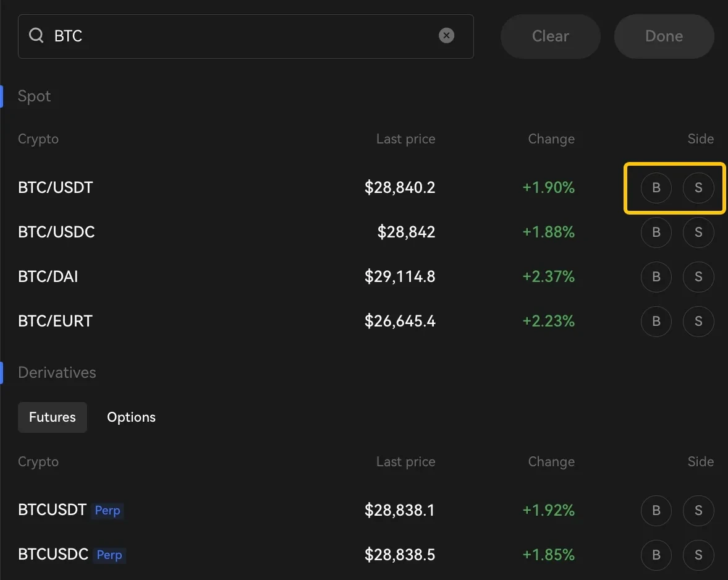Viewport: 728px width, 580px height.
Task: Click the $28,842 last price
Action: click(406, 232)
